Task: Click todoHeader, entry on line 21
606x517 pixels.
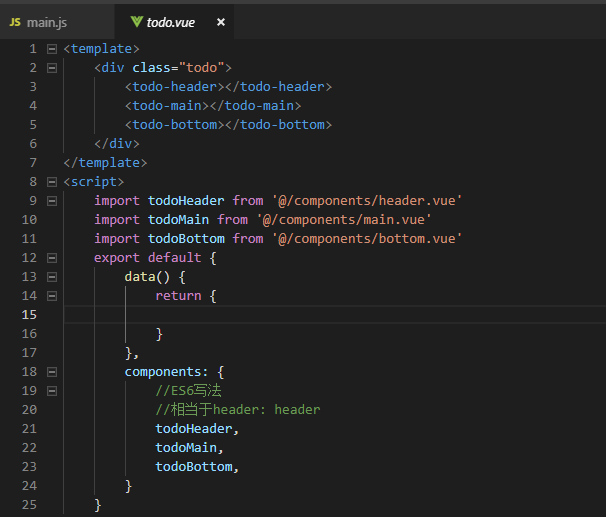Action: point(197,429)
